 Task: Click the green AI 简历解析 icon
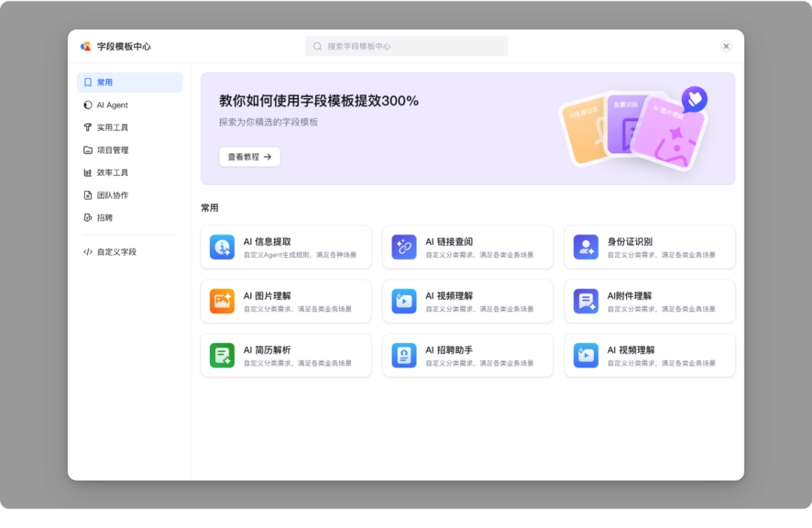[222, 355]
